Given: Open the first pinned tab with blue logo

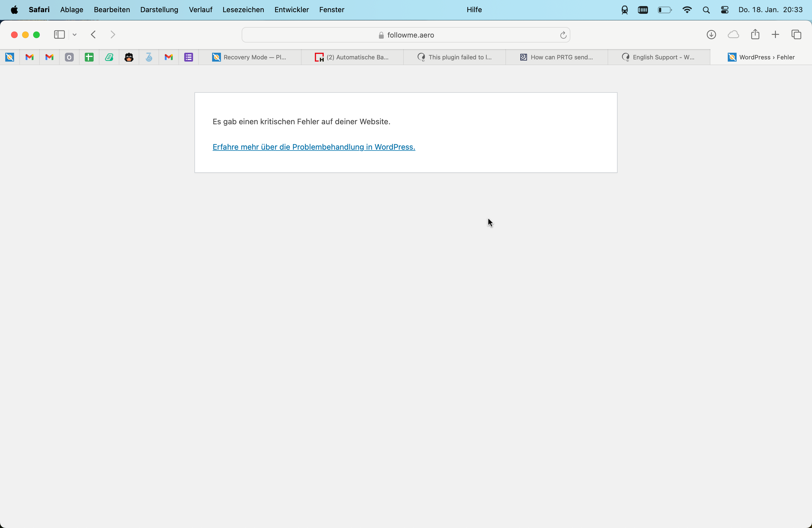Looking at the screenshot, I should (10, 57).
